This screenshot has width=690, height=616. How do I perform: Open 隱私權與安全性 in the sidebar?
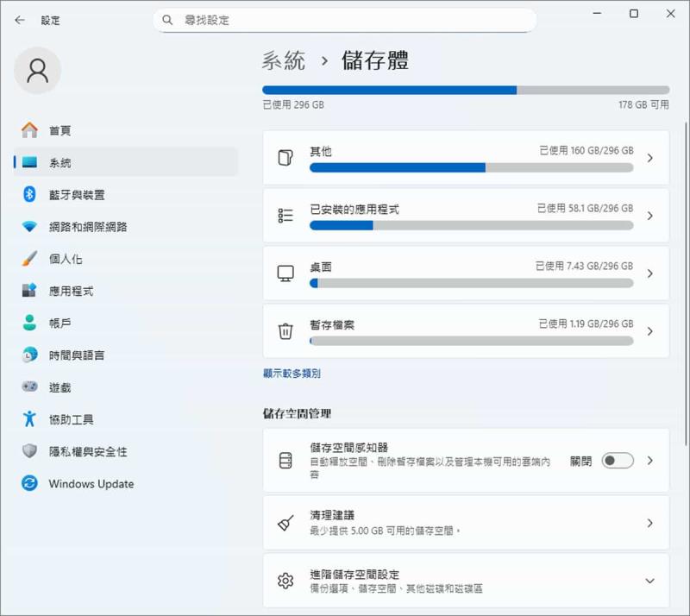pyautogui.click(x=87, y=452)
